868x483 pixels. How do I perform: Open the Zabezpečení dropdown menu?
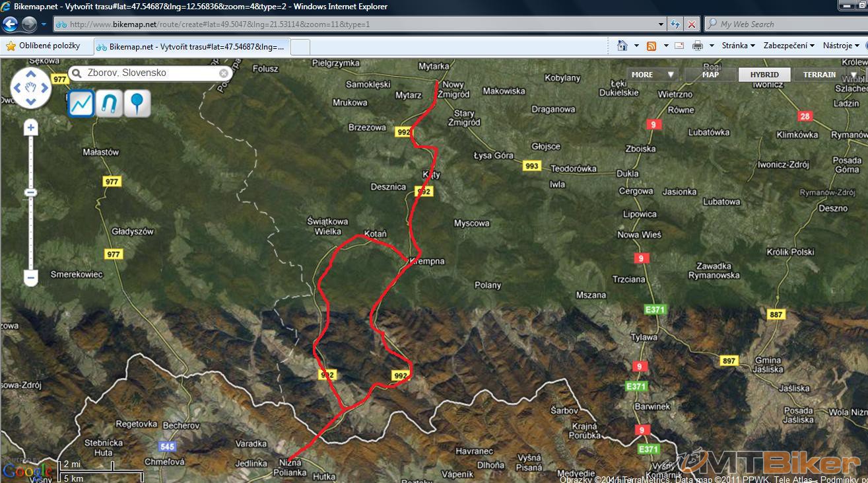(789, 46)
